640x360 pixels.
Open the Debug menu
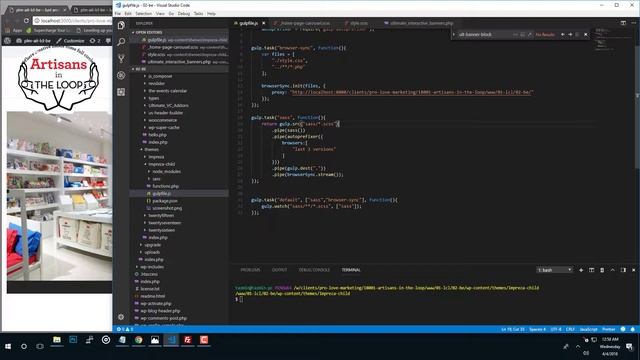pos(184,13)
